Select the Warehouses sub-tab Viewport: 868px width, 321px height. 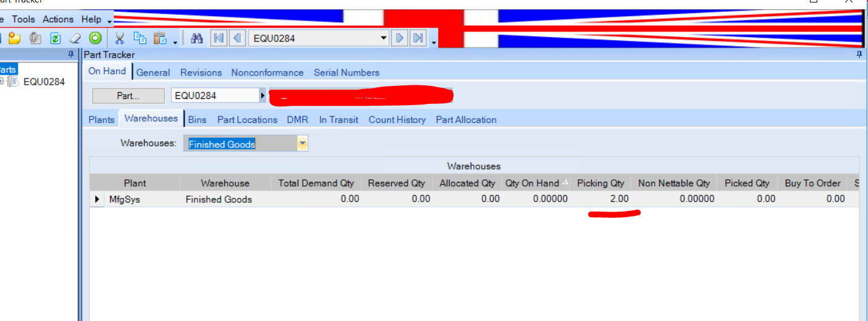151,118
